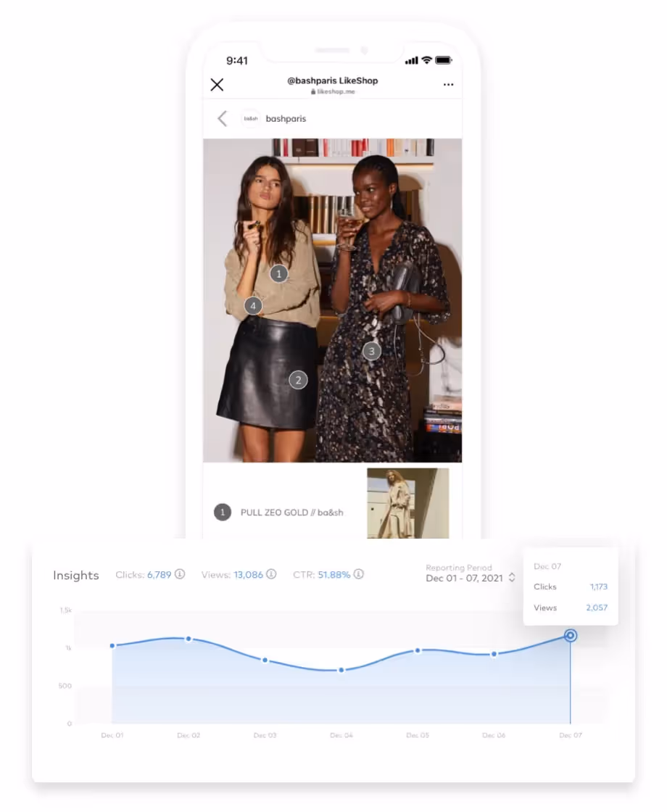Screen dimensions: 667x812
Task: Tap the phone battery status icon
Action: point(444,61)
